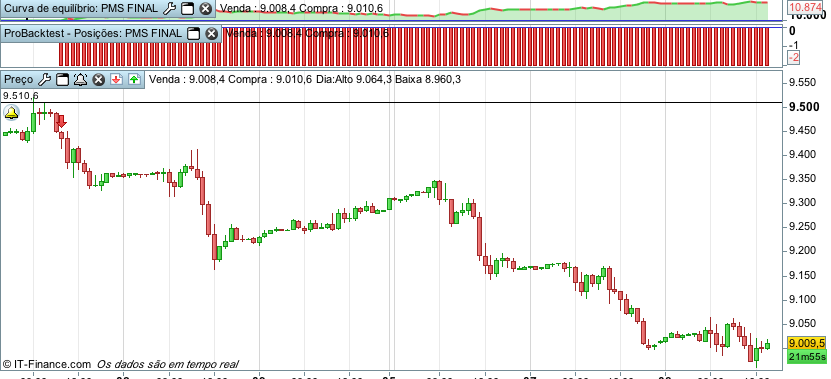Click the 9.250 price axis label
The image size is (831, 379).
[801, 227]
